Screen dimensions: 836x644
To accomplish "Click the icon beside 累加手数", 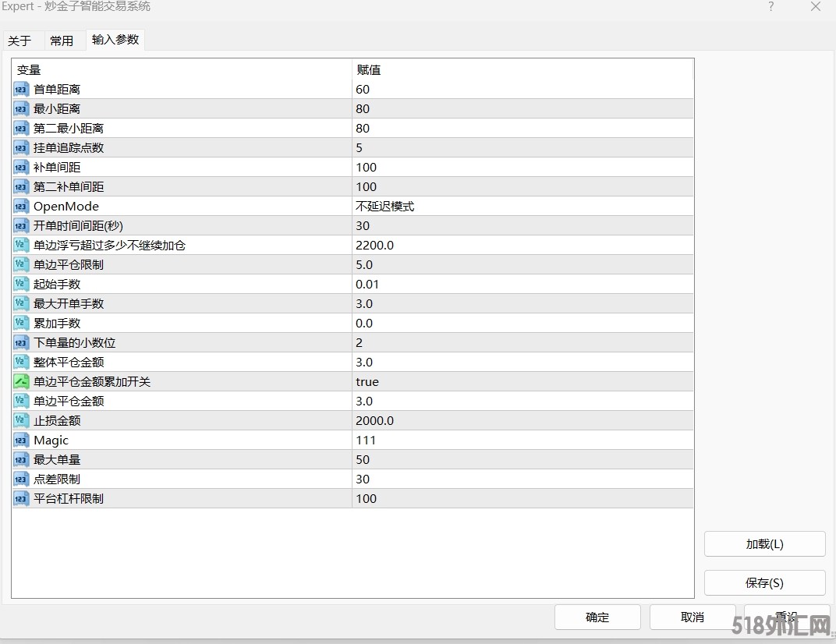I will tap(21, 323).
